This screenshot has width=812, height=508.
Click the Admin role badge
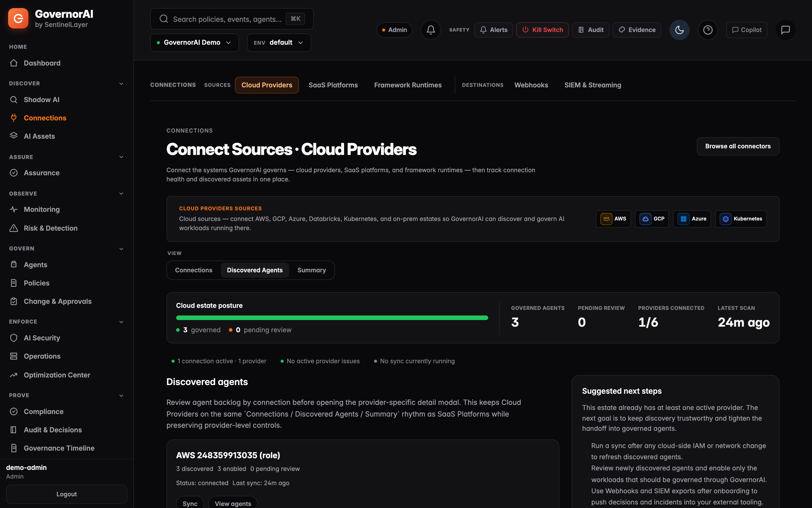394,30
